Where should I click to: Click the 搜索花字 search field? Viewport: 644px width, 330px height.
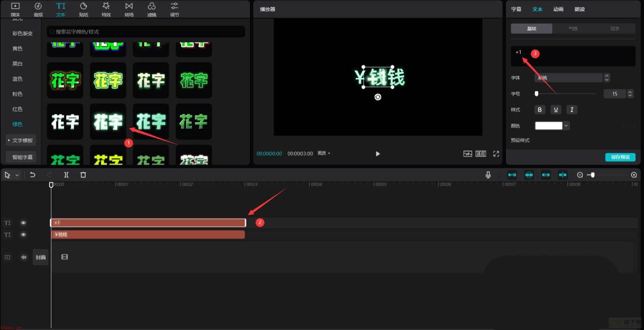[146, 32]
